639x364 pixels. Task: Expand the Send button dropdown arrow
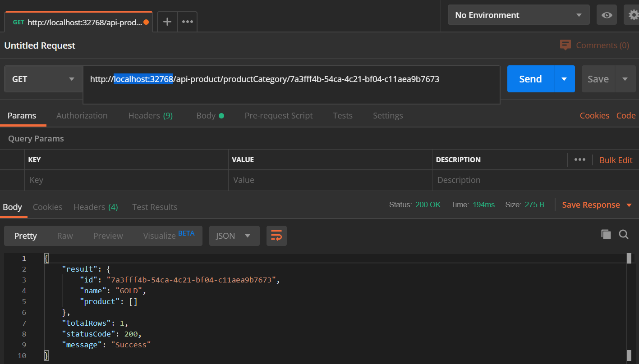pos(564,79)
